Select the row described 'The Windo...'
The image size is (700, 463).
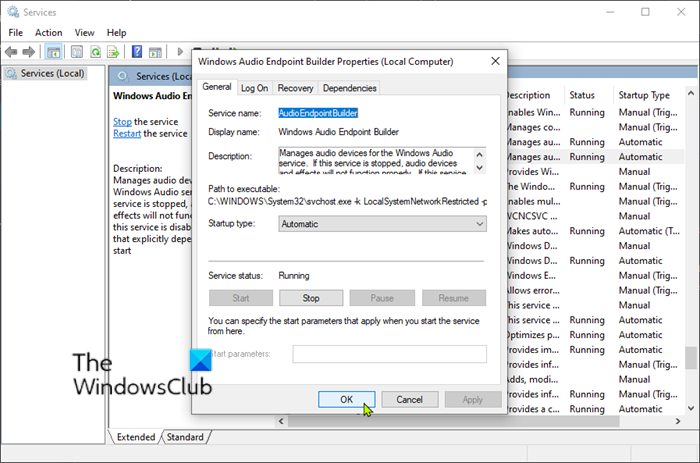click(595, 187)
